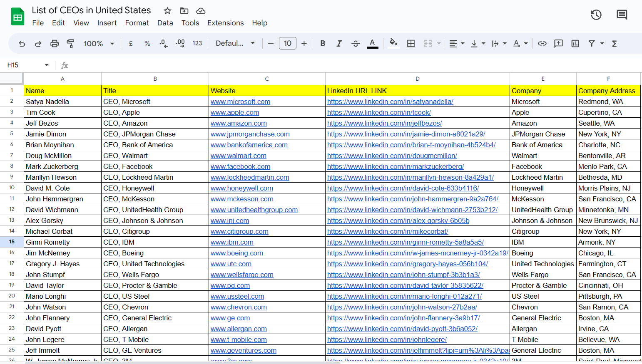Insert a link with the chain icon

pyautogui.click(x=542, y=43)
